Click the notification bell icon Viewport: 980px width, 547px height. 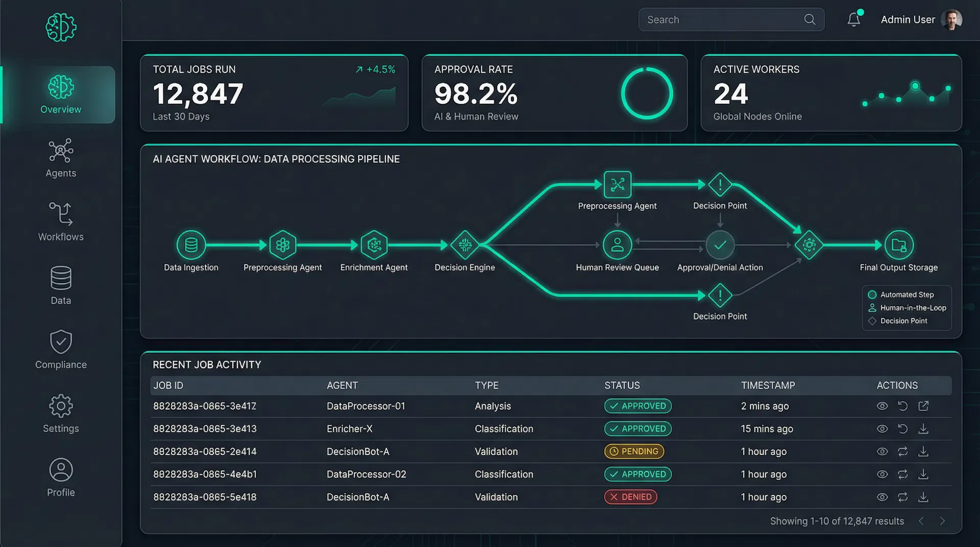coord(853,19)
